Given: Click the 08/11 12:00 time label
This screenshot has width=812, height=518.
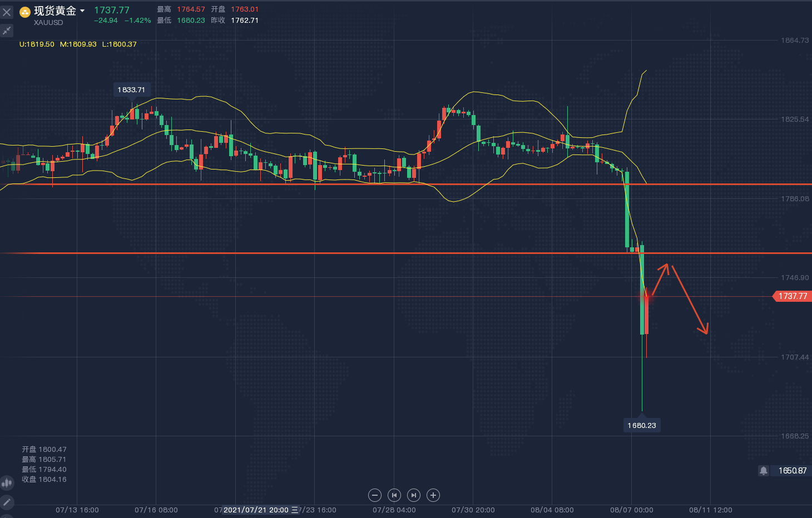Looking at the screenshot, I should [x=711, y=510].
